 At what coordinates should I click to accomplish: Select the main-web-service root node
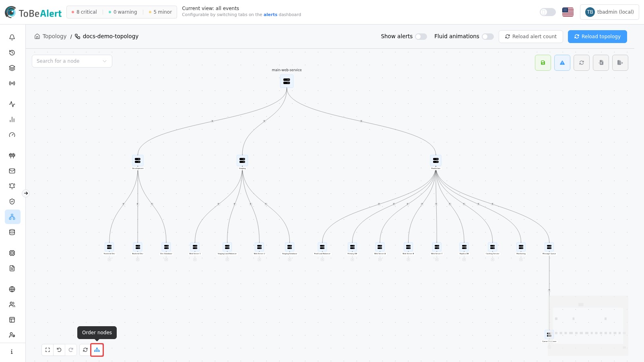coord(287,81)
